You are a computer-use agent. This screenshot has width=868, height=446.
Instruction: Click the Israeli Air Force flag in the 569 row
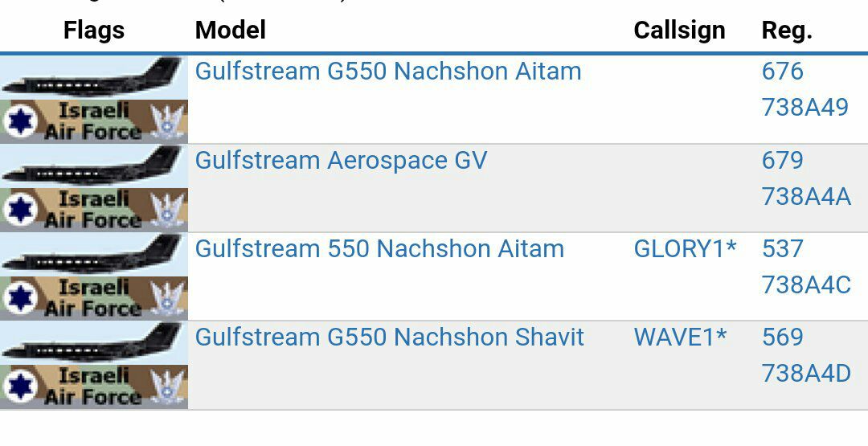click(x=94, y=387)
